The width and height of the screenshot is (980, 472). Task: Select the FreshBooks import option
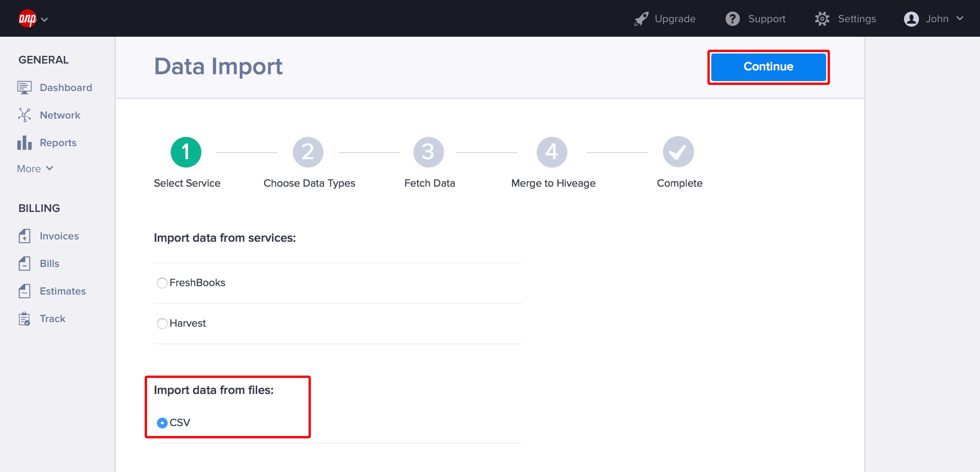(162, 283)
